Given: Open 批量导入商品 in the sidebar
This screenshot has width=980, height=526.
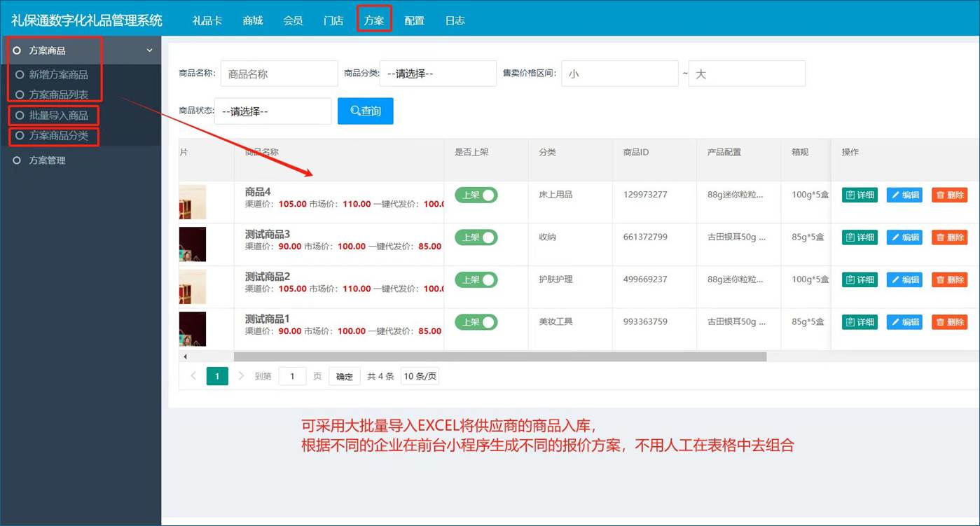Looking at the screenshot, I should [x=59, y=116].
